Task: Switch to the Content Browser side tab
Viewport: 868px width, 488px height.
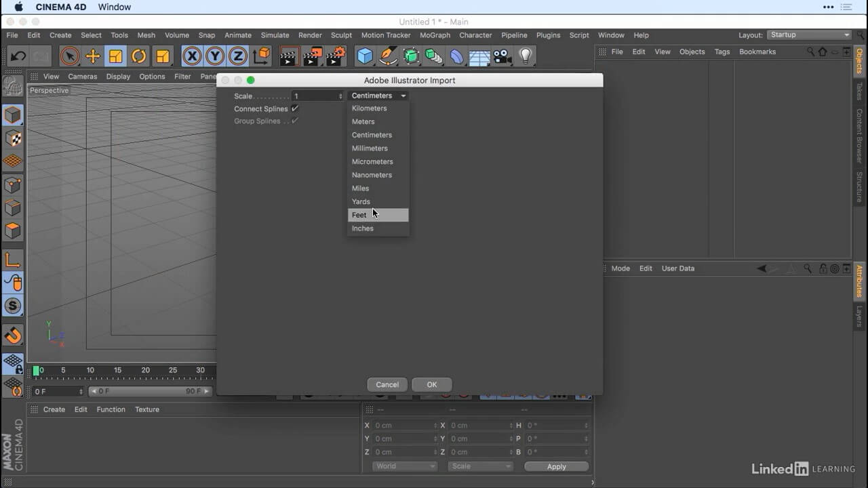Action: point(859,136)
